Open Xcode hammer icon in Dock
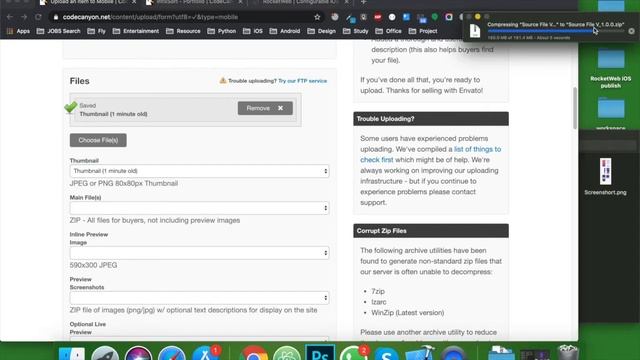This screenshot has width=640, height=360. [420, 353]
